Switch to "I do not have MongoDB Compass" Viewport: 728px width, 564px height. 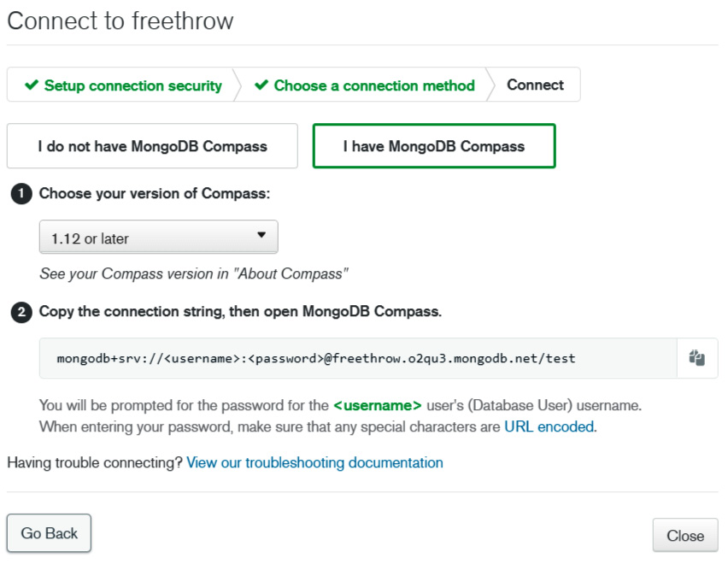[152, 146]
